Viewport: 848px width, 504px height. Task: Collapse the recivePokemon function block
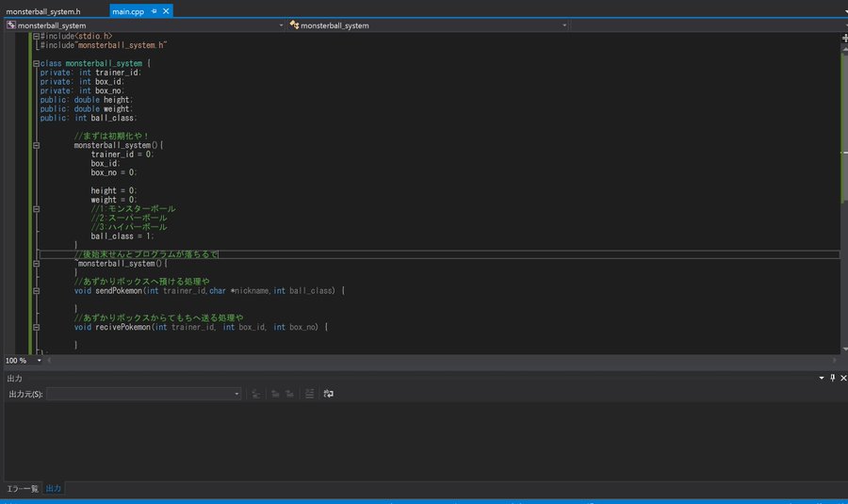click(36, 327)
